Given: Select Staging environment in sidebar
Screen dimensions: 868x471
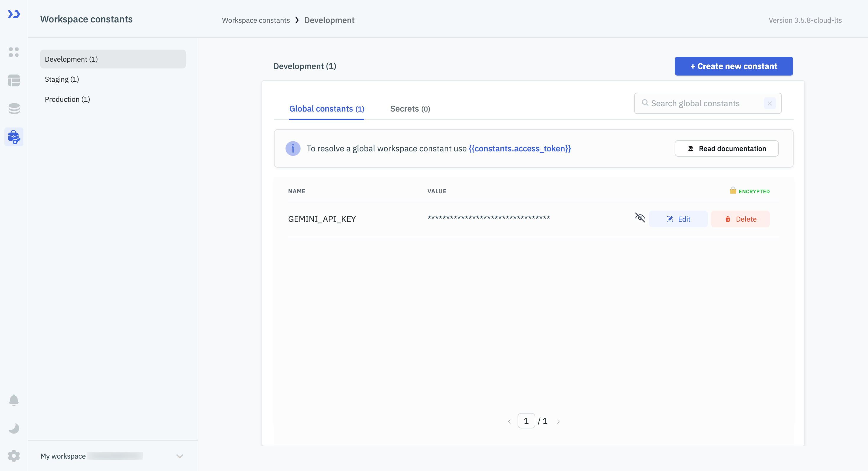Looking at the screenshot, I should tap(62, 79).
